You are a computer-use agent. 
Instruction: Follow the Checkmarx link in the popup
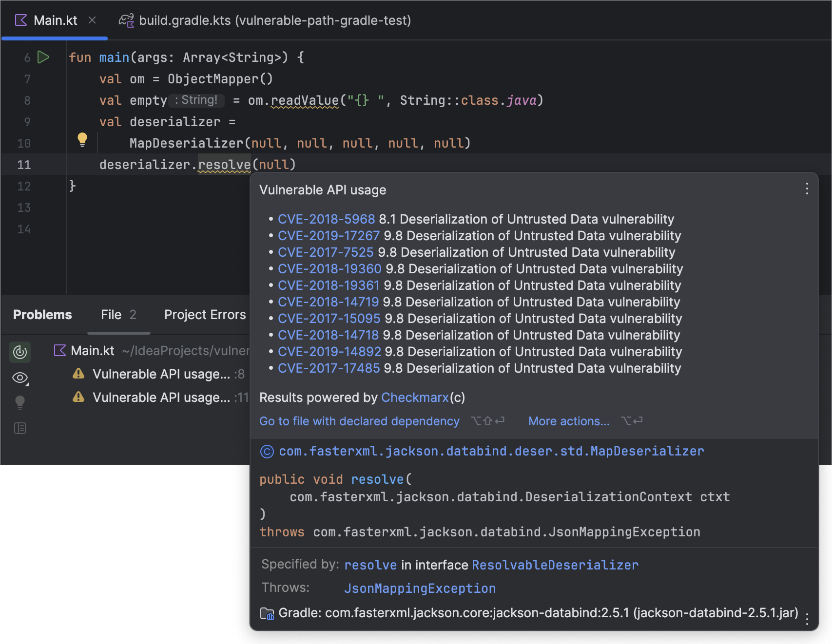click(414, 398)
